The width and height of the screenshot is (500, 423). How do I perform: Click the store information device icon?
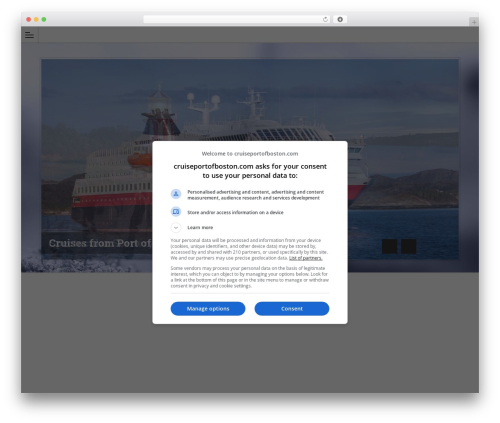tap(176, 212)
